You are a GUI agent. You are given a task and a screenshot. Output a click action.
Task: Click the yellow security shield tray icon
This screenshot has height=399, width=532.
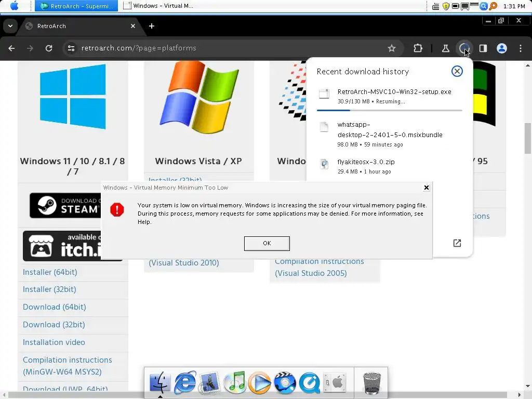coord(446,6)
